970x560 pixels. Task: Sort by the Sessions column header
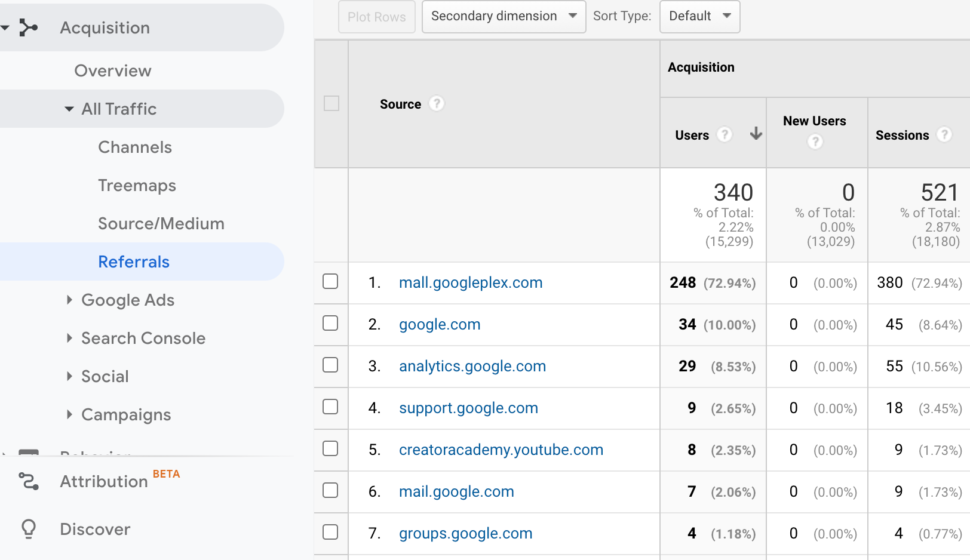(x=902, y=135)
